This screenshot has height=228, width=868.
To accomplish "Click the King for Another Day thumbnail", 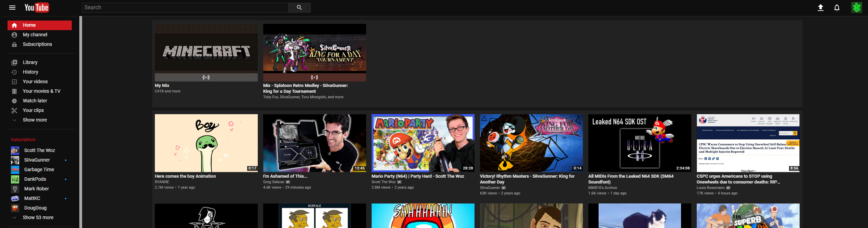I will [531, 143].
